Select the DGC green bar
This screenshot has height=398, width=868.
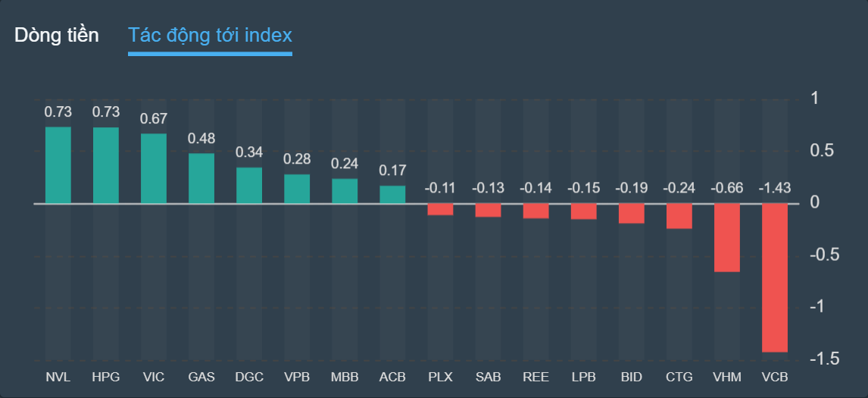(x=249, y=186)
